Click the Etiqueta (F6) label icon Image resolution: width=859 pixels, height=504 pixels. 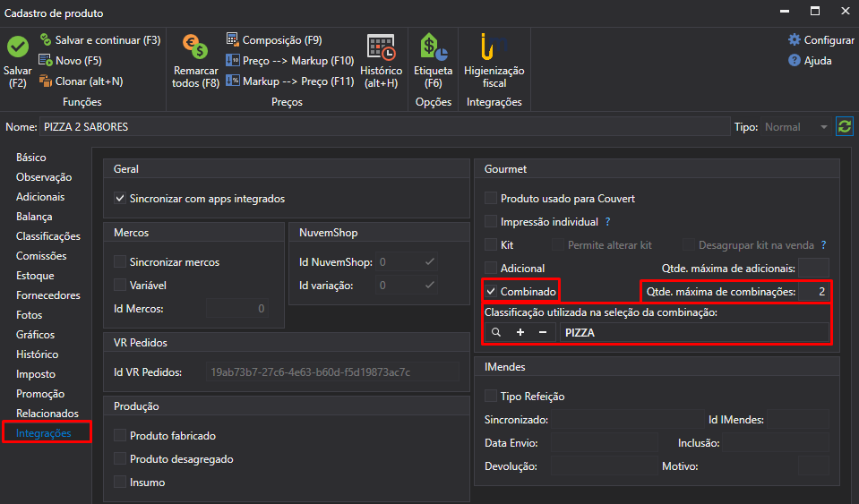(434, 47)
